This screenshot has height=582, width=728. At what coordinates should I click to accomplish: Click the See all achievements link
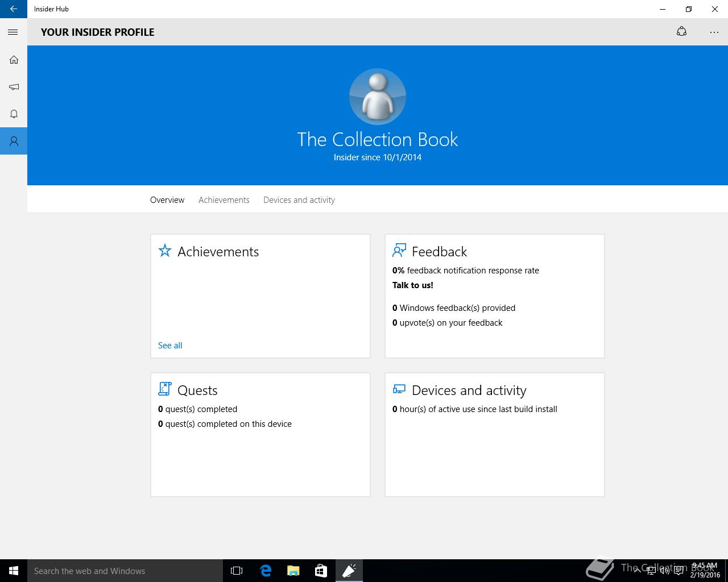170,346
